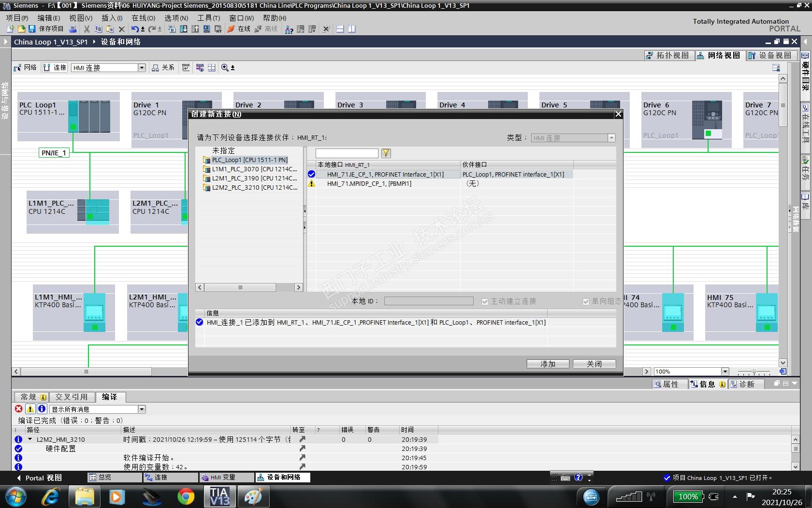Click the 关闭 button in the dialog
The image size is (812, 508).
click(x=594, y=364)
